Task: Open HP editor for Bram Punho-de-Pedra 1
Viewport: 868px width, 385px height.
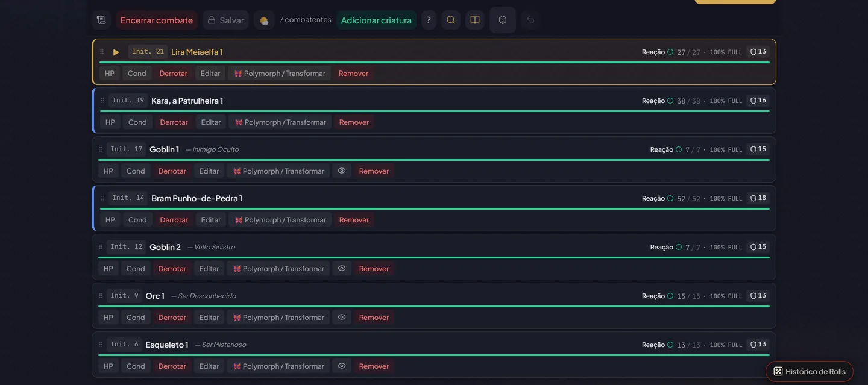Action: pos(110,219)
